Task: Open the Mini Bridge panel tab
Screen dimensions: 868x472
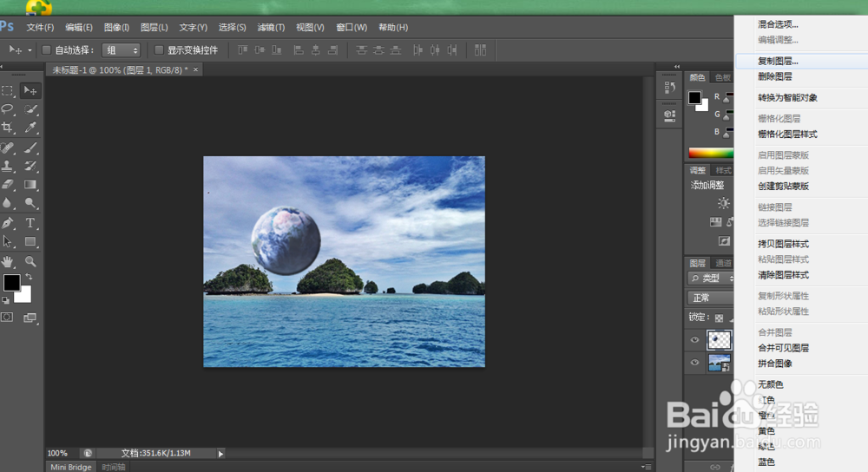Action: (70, 467)
